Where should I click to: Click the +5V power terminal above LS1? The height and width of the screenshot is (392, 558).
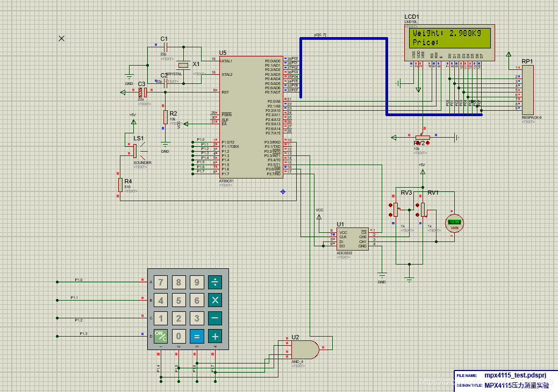click(x=133, y=122)
